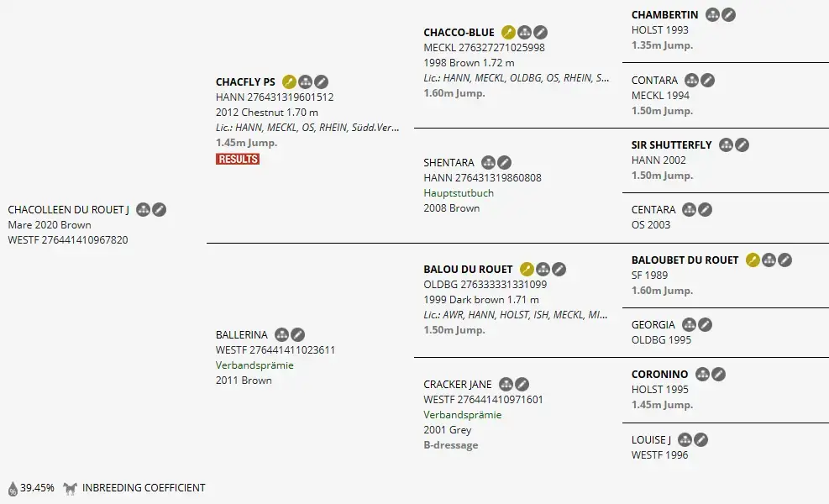Open pedigree tree icon for Contara
Image resolution: width=829 pixels, height=504 pixels.
pos(691,81)
